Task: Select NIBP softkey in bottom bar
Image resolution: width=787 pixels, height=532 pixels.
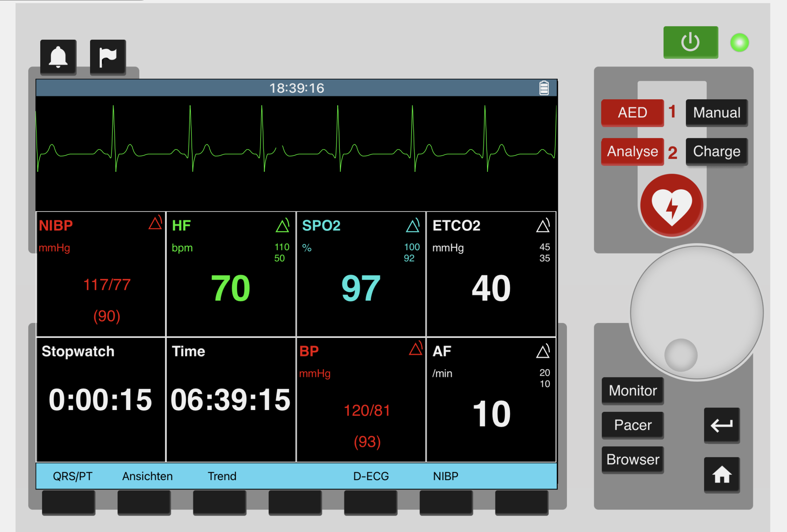Action: click(445, 476)
